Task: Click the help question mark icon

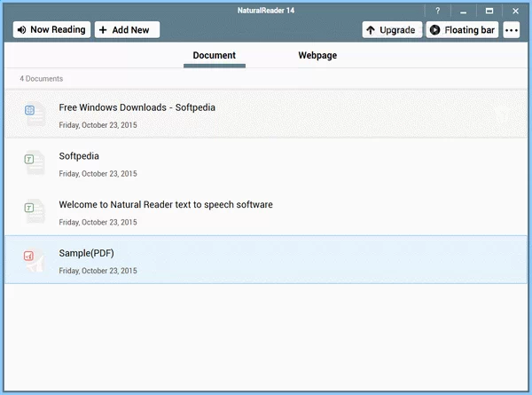Action: click(x=437, y=11)
